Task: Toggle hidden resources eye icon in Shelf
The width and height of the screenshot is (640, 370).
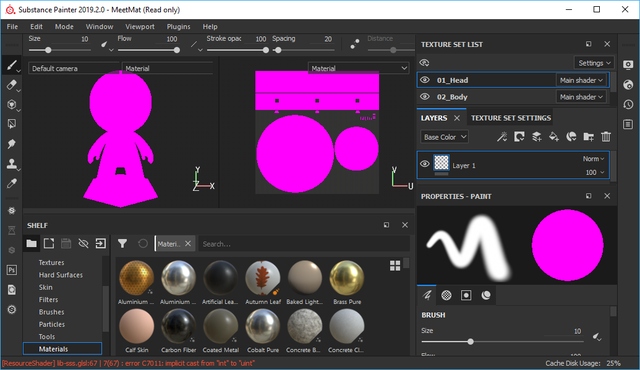Action: click(83, 244)
